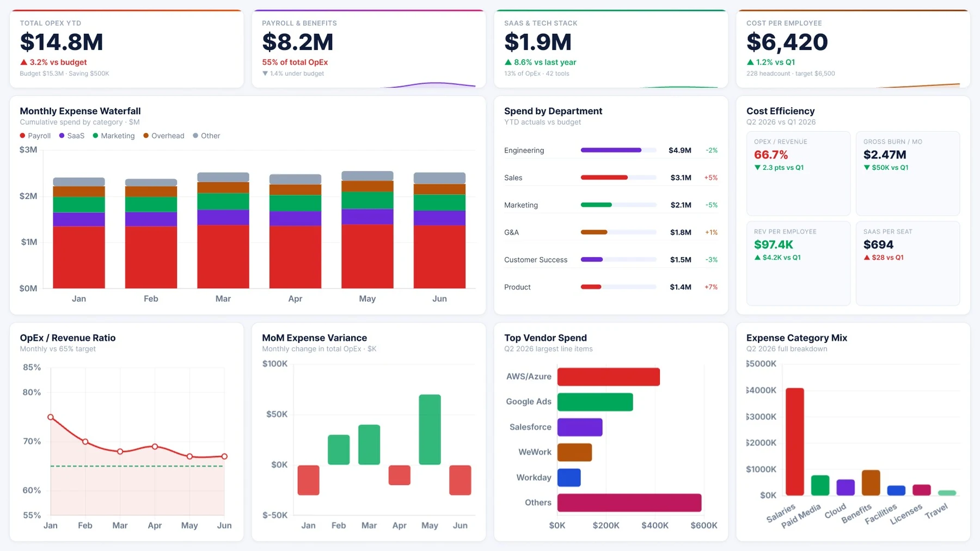Select the Product department progress bar
Screen dimensions: 980x551
(618, 287)
